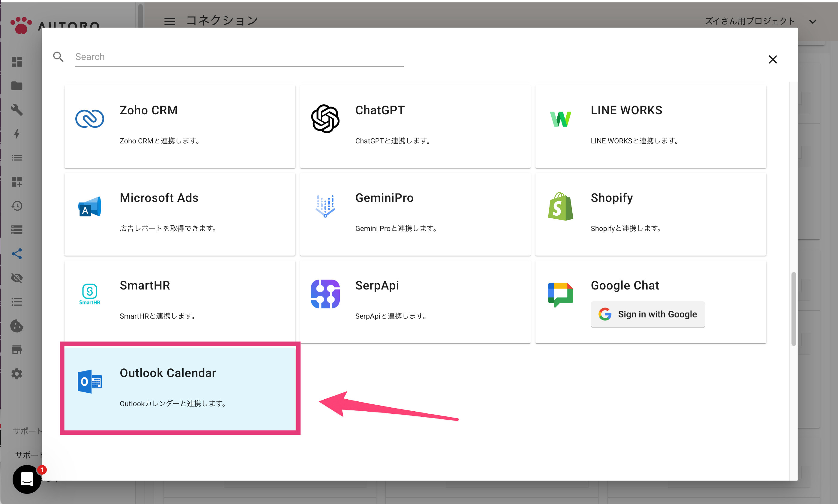Viewport: 838px width, 504px height.
Task: Choose the GeminiPro title
Action: pos(384,198)
